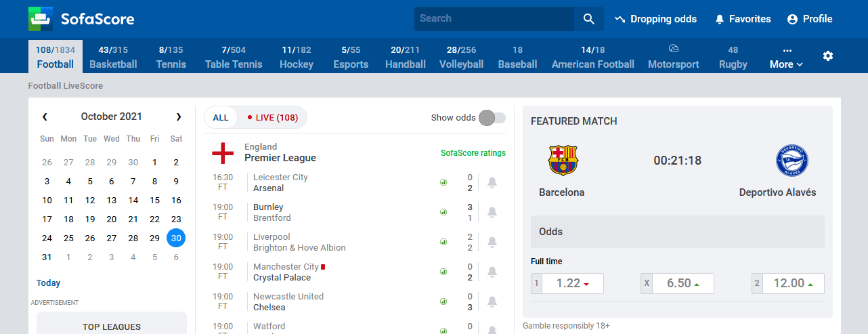Switch to LIVE (108) matches filter

pyautogui.click(x=272, y=118)
